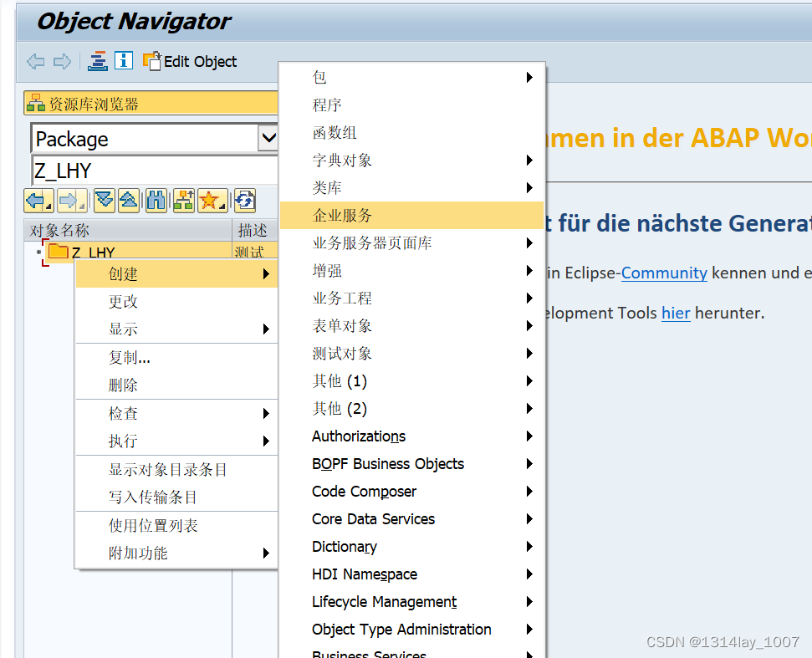Open the 检查 submenu
The width and height of the screenshot is (812, 658).
click(176, 413)
